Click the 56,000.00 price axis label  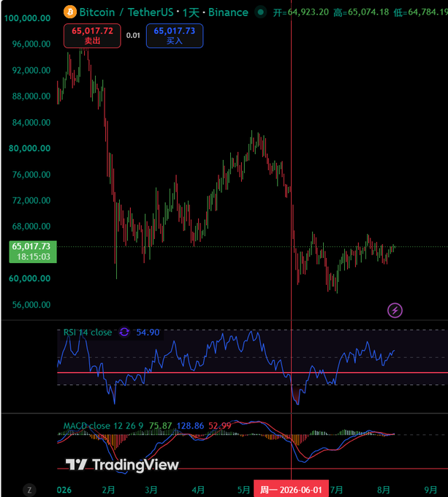tap(31, 305)
